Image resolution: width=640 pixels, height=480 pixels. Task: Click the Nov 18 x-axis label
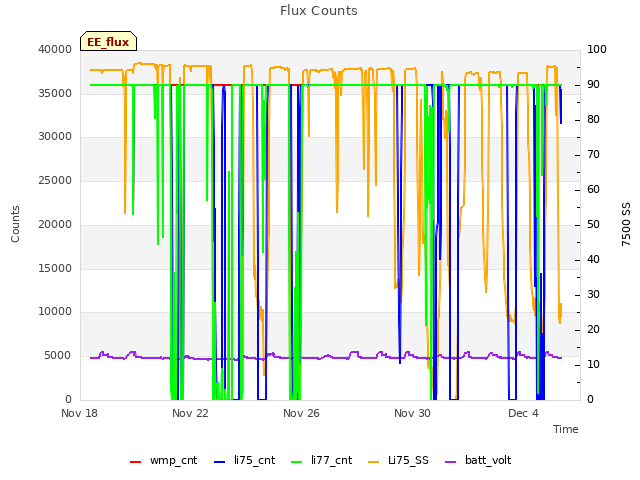(x=80, y=413)
